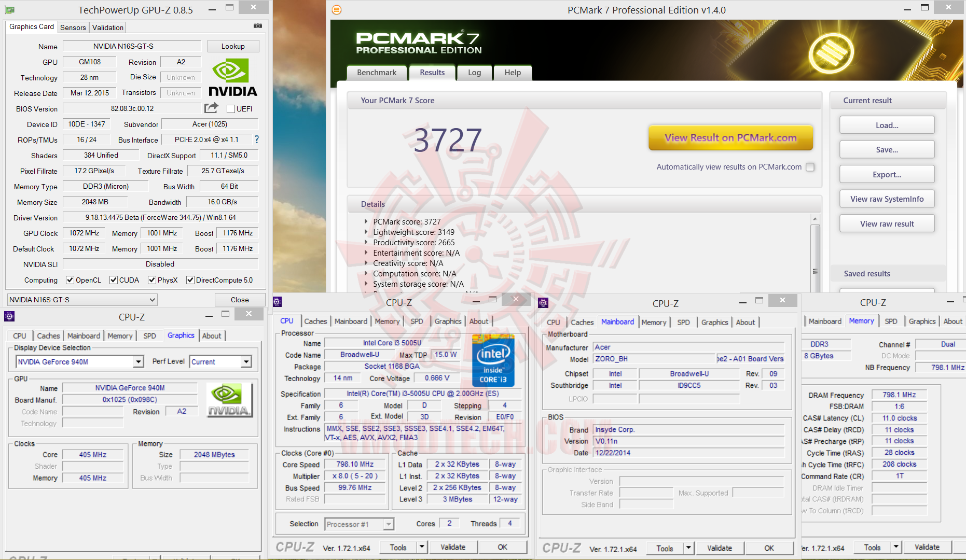The image size is (966, 560).
Task: Click the View raw result button
Action: click(x=887, y=223)
